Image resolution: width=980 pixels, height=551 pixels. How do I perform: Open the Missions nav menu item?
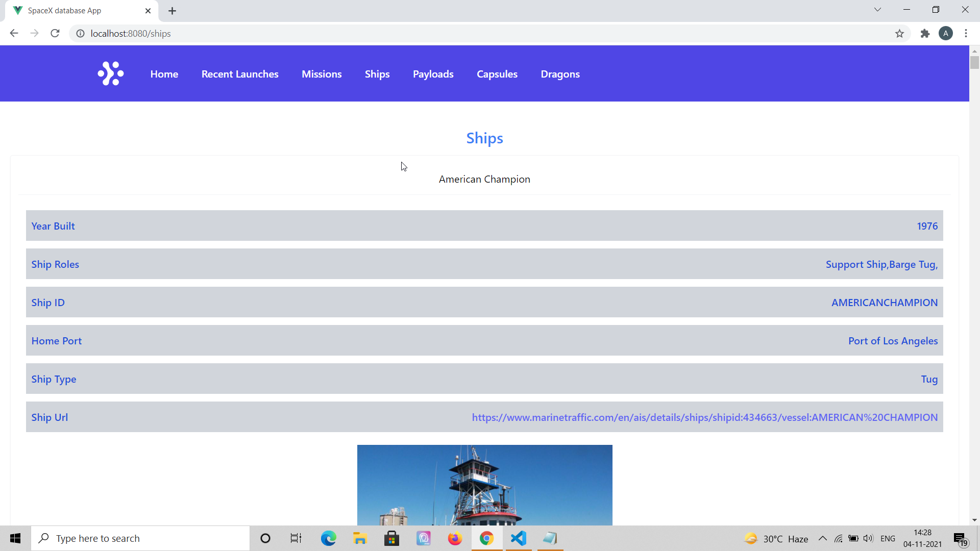(322, 74)
